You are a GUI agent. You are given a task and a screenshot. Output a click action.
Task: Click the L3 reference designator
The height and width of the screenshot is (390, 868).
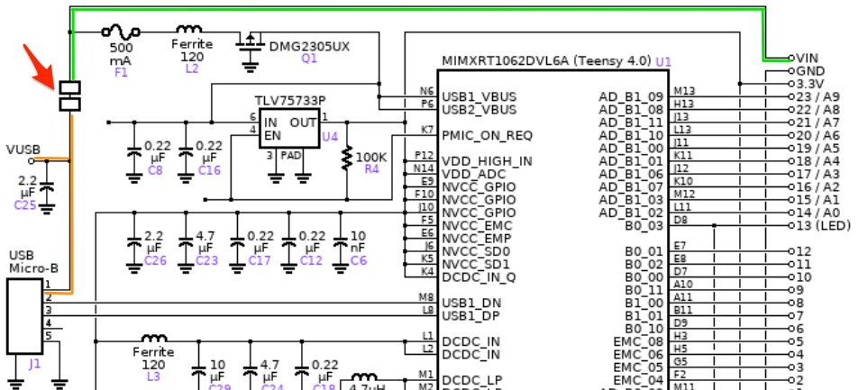tap(153, 376)
